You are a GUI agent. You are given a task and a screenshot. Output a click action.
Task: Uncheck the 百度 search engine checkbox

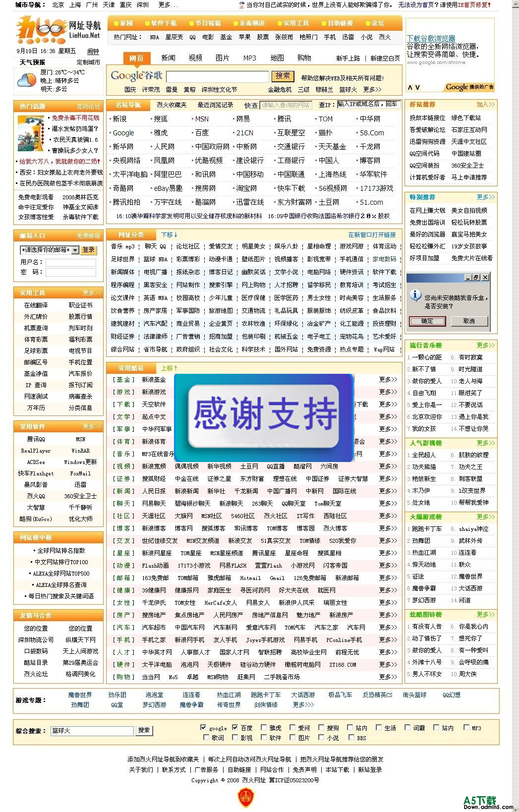235,727
